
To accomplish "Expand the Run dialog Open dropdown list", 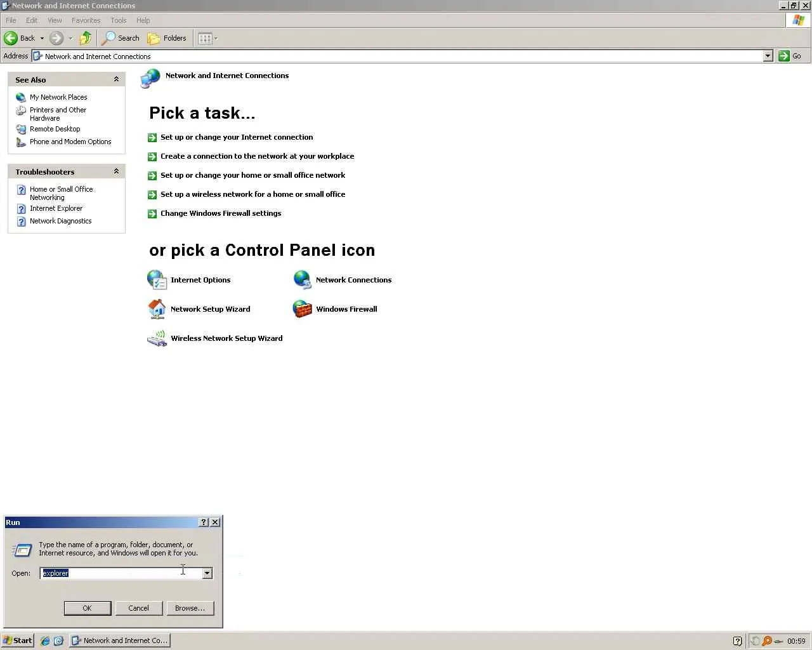I will (207, 573).
